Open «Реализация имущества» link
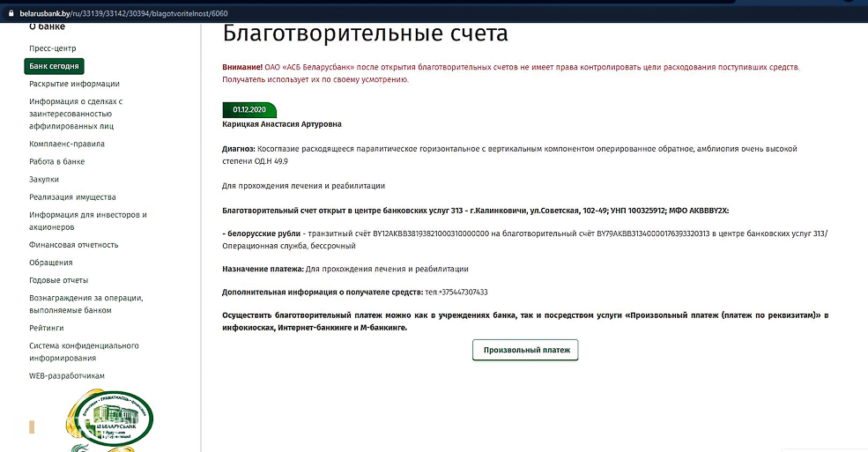Image resolution: width=868 pixels, height=452 pixels. pyautogui.click(x=72, y=196)
